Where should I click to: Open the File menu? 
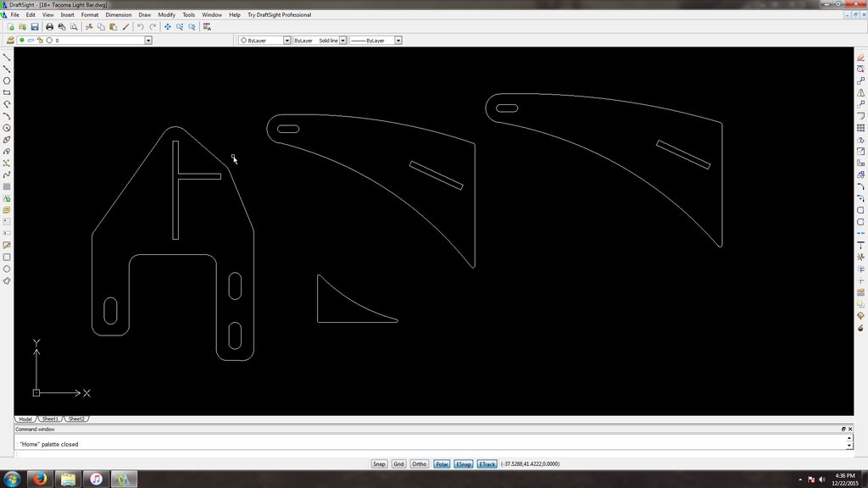point(15,15)
